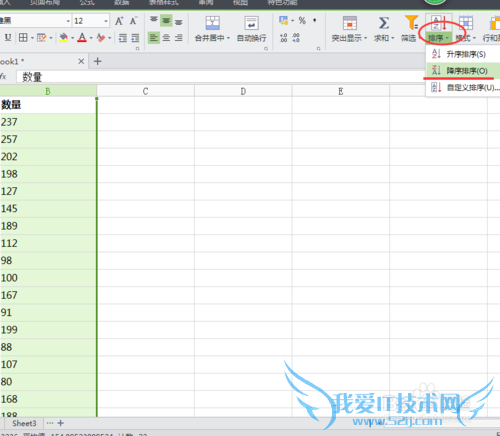Select the draw border table pencil tool
The image size is (500, 436).
click(x=42, y=38)
